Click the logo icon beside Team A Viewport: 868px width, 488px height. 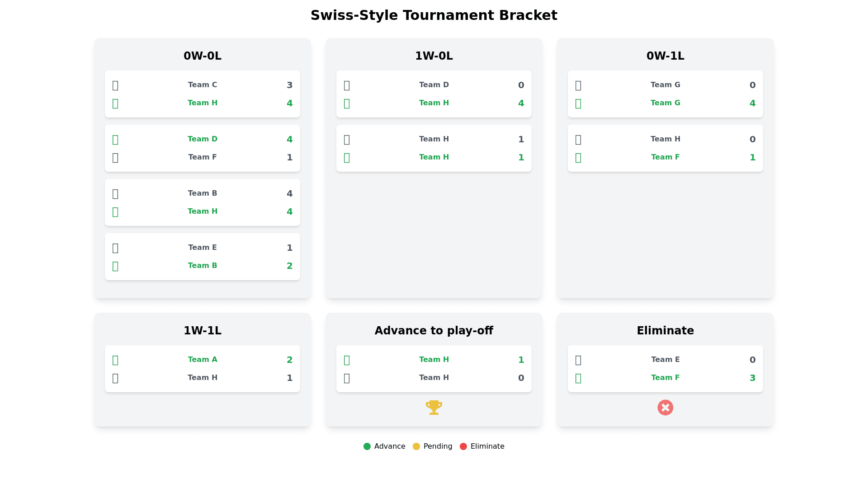tap(115, 360)
